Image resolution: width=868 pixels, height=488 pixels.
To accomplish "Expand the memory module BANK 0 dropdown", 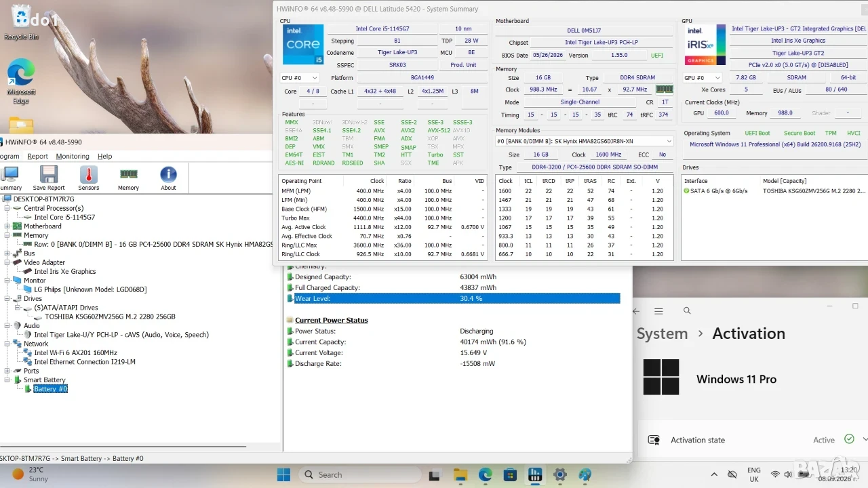I will click(585, 141).
